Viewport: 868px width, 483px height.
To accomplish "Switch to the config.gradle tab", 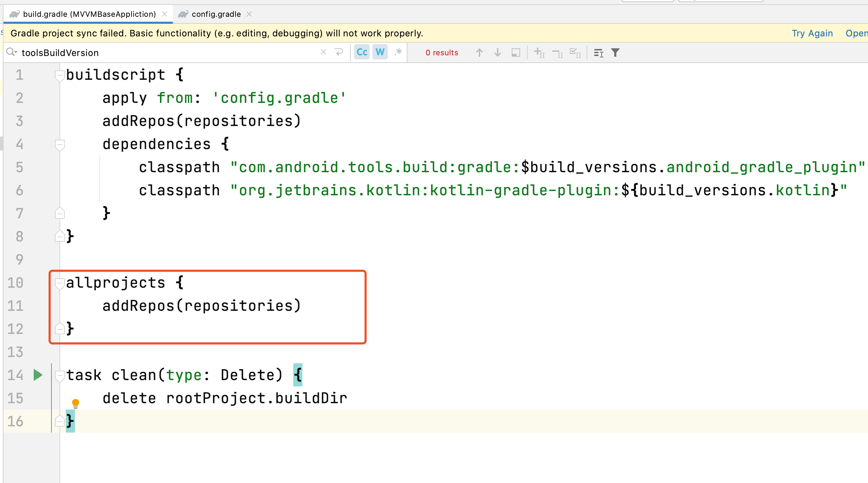I will (x=216, y=14).
